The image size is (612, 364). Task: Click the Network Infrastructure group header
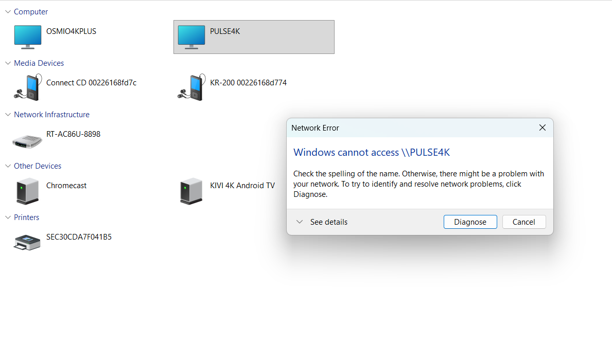click(x=51, y=115)
